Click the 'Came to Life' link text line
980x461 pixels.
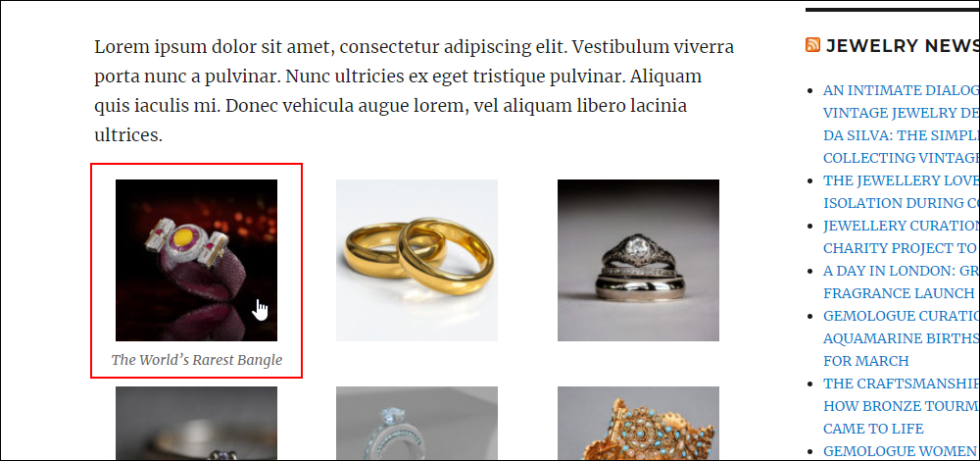[873, 429]
